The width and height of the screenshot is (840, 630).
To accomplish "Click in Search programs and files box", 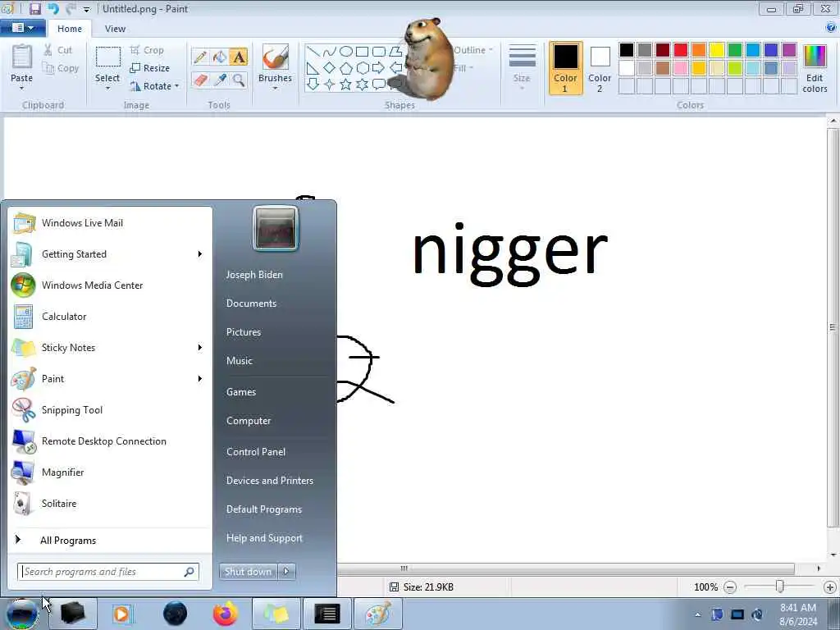I will pos(107,572).
